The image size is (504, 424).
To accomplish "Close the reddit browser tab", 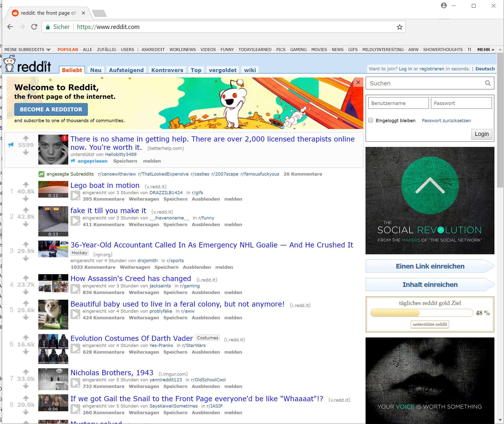I will pos(83,13).
